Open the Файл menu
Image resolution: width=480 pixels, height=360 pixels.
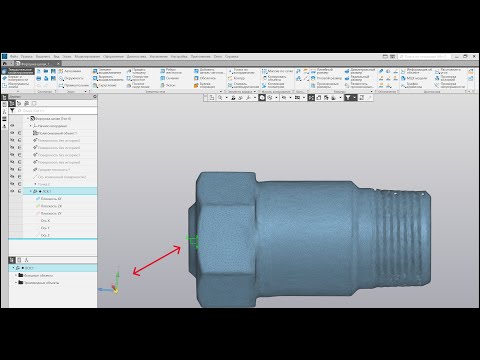coord(14,57)
